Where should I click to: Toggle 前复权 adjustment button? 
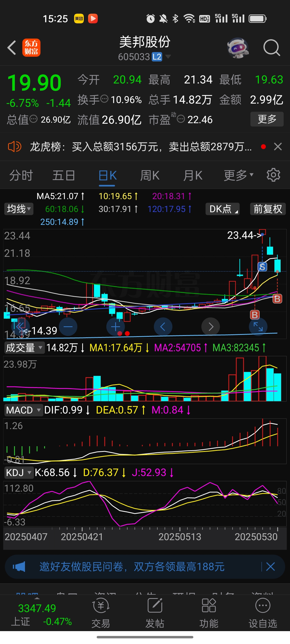268,209
